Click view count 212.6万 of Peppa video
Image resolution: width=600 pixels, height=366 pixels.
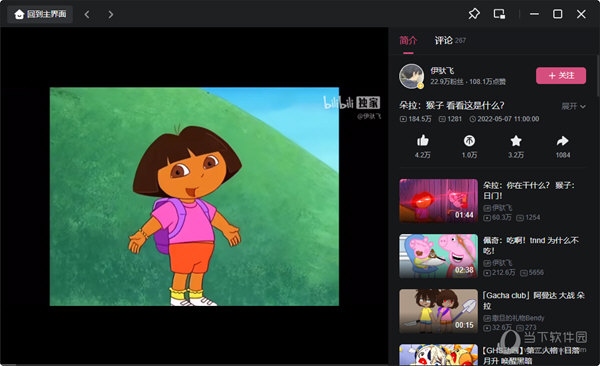pos(499,273)
